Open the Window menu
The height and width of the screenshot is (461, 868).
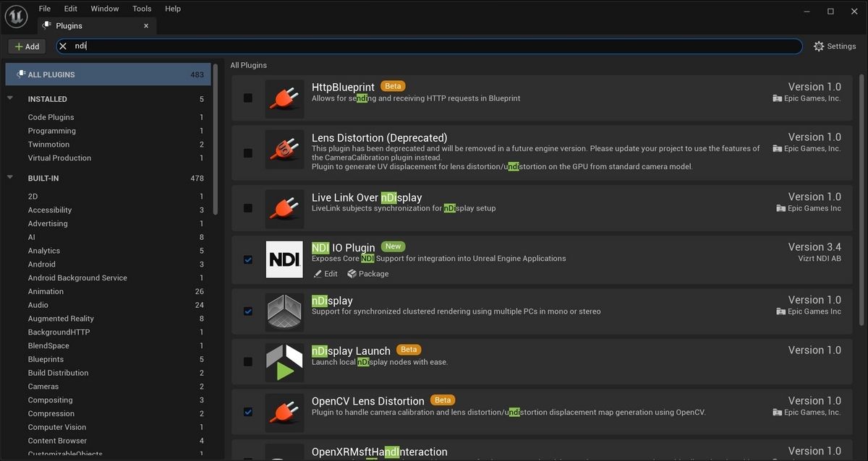tap(105, 9)
